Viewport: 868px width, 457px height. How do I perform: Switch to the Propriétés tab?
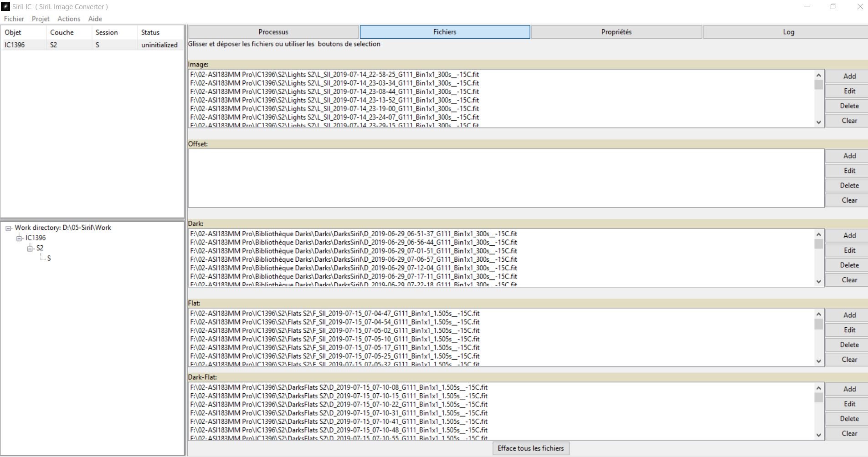(616, 32)
